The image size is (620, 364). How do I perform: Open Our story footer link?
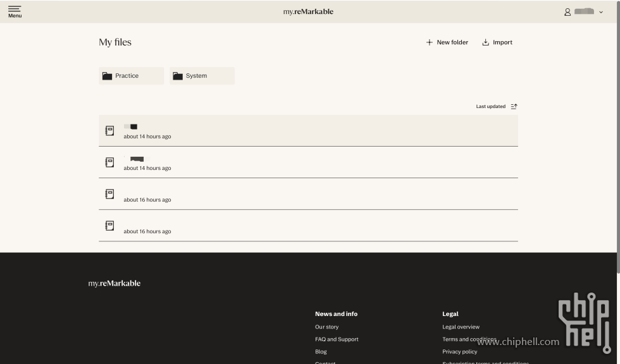(x=326, y=327)
